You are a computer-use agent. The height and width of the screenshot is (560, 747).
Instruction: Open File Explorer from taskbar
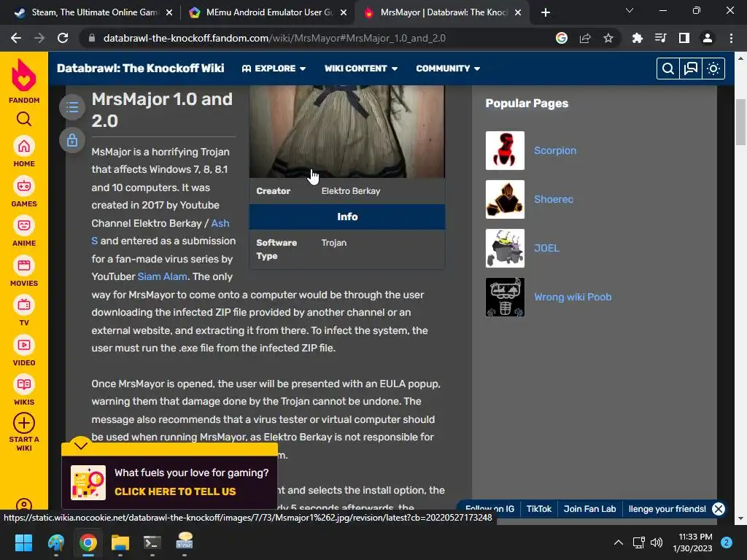tap(120, 542)
